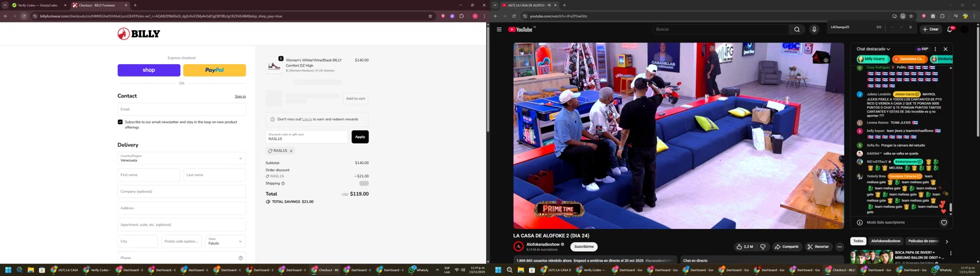Open Windows Start menu in left taskbar

click(x=8, y=269)
